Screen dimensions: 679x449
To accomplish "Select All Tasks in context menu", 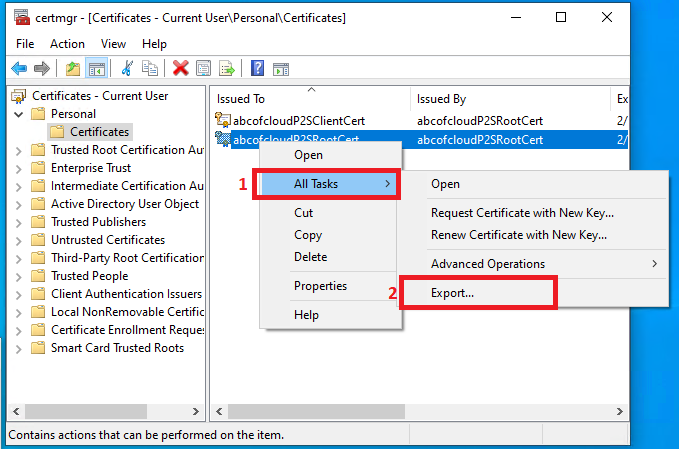I will [328, 184].
